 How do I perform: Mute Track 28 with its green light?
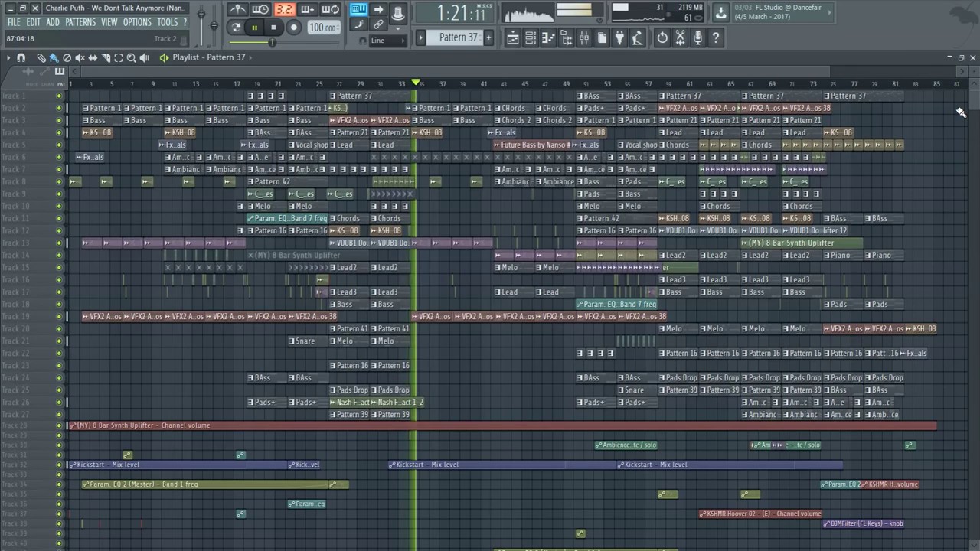point(59,425)
